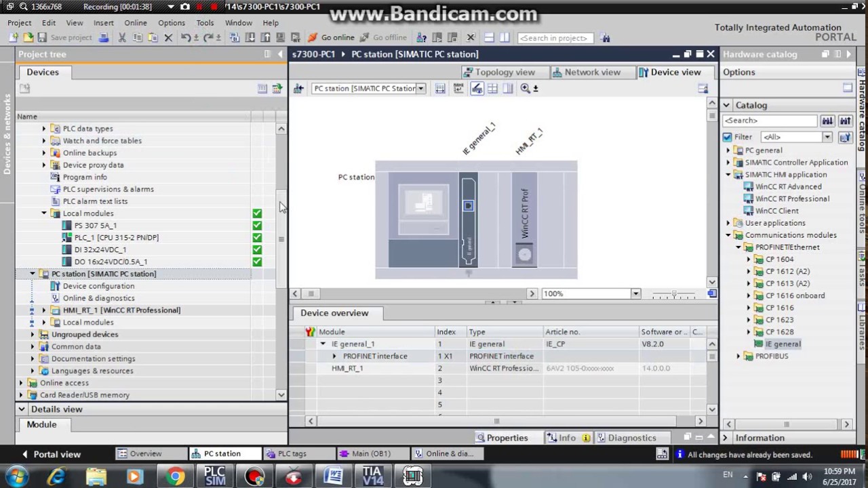The height and width of the screenshot is (488, 868).
Task: Click green status check for DI 32x24VDC_1
Action: pyautogui.click(x=257, y=250)
